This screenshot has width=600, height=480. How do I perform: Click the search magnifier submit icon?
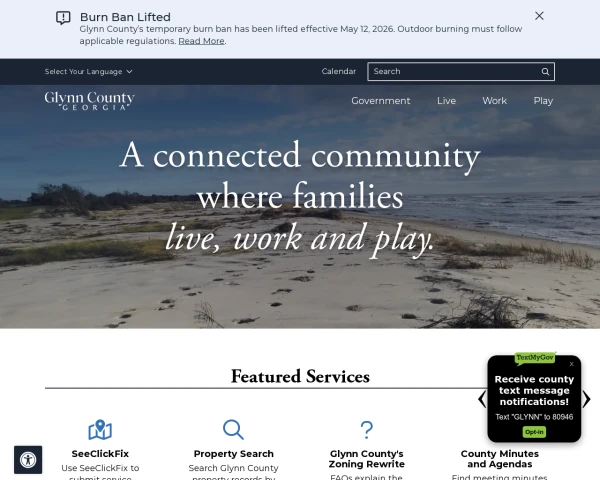545,72
